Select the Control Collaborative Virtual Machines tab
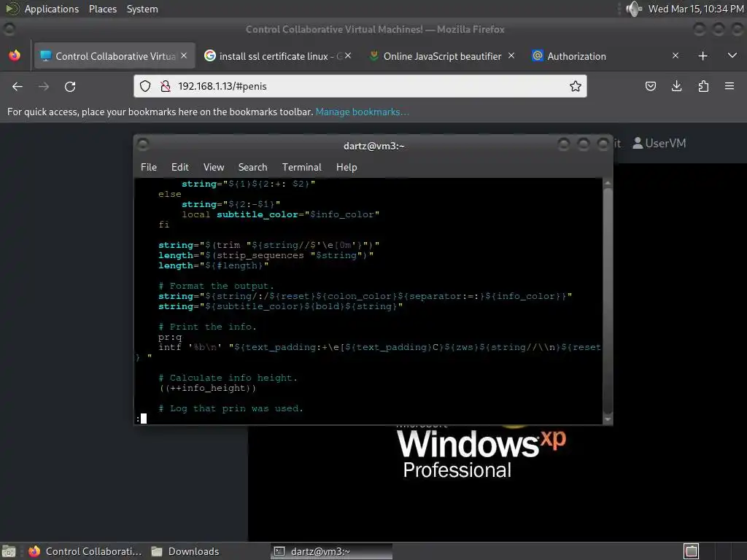The width and height of the screenshot is (747, 560). [x=115, y=56]
